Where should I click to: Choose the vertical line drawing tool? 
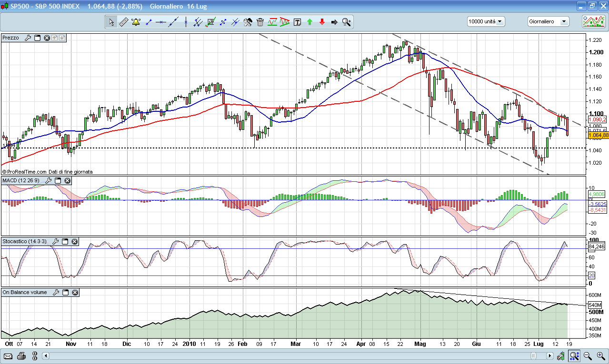186,22
